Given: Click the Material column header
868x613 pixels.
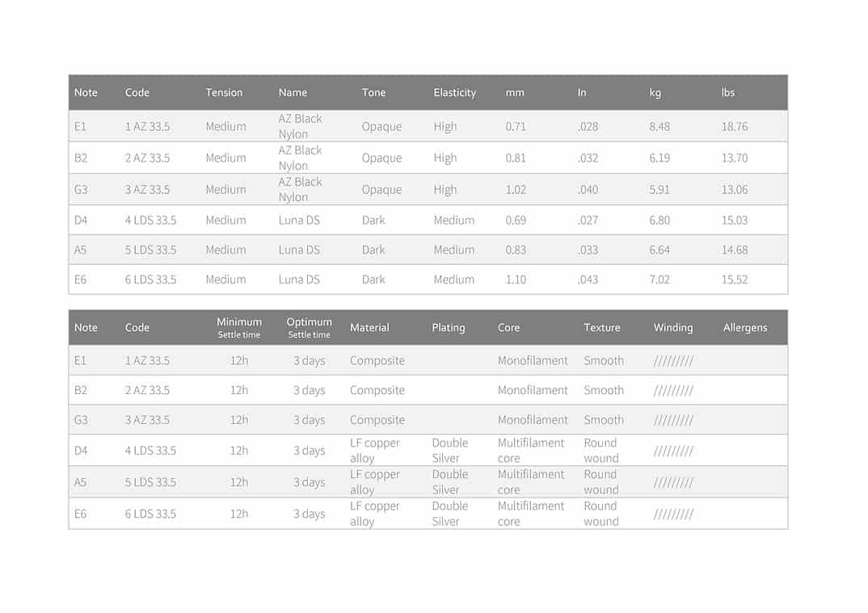Looking at the screenshot, I should click(x=369, y=328).
